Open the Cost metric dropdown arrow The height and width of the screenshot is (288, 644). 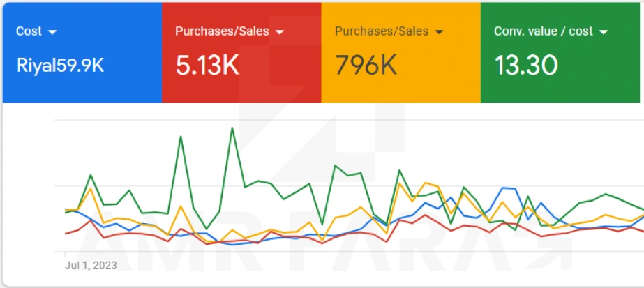click(52, 32)
